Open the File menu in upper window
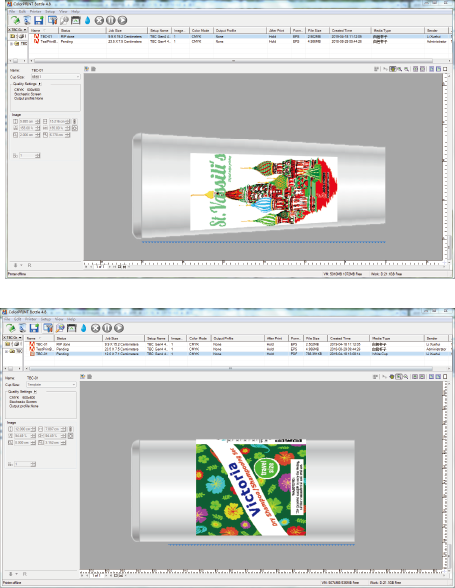The image size is (455, 588). (12, 12)
